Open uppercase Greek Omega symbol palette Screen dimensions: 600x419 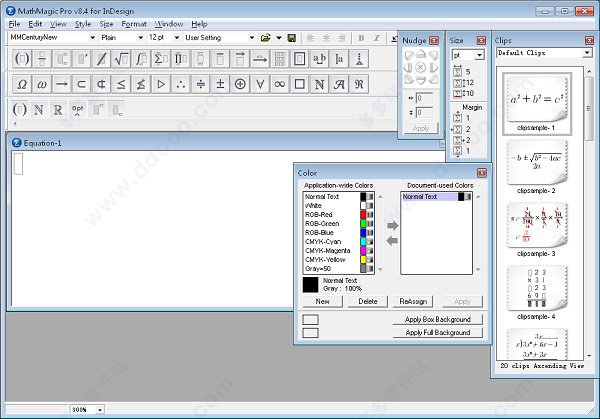22,84
